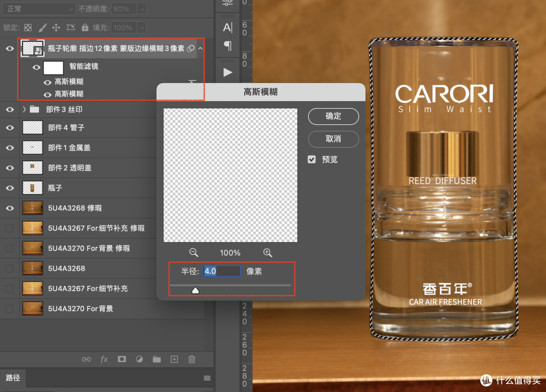Click the radius slider handle
The image size is (546, 392).
click(x=195, y=290)
